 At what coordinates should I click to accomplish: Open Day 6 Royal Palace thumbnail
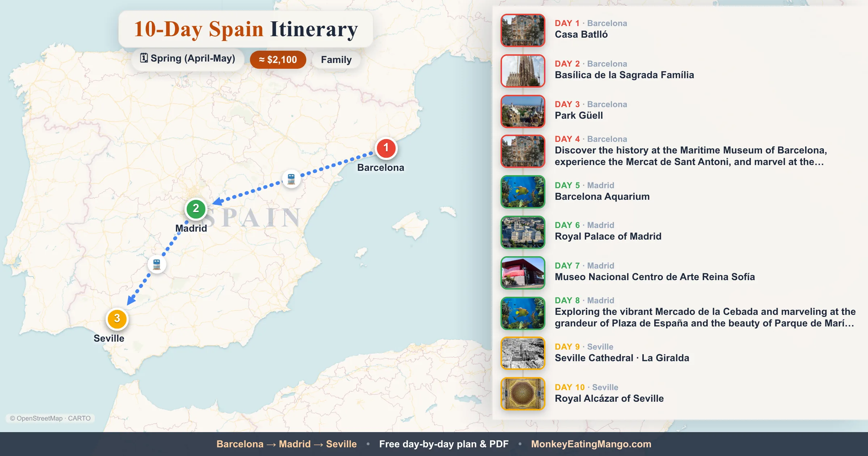tap(523, 232)
